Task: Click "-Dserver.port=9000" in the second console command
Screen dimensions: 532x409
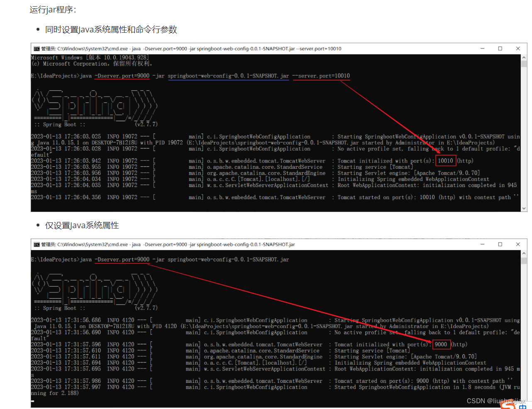Action: click(x=122, y=259)
